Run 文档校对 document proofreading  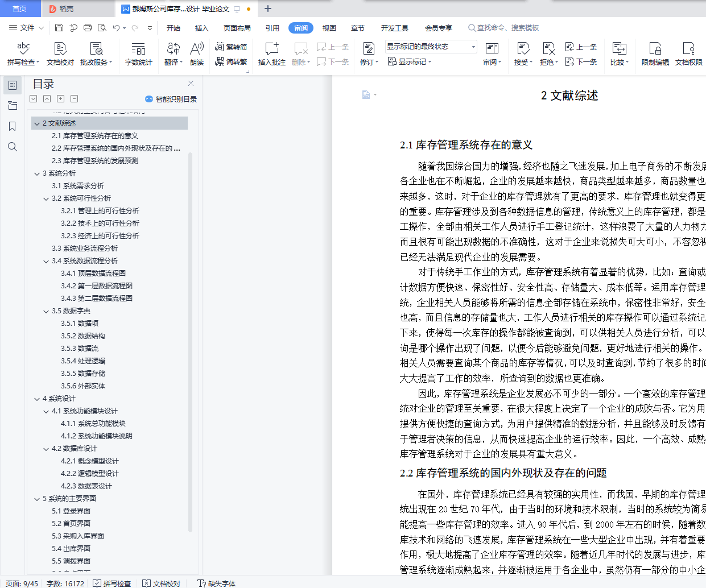tap(60, 53)
